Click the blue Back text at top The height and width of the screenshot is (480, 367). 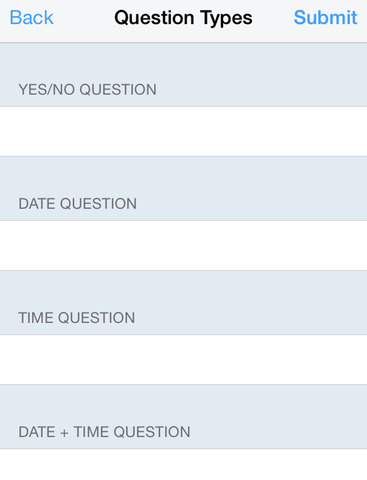[31, 18]
